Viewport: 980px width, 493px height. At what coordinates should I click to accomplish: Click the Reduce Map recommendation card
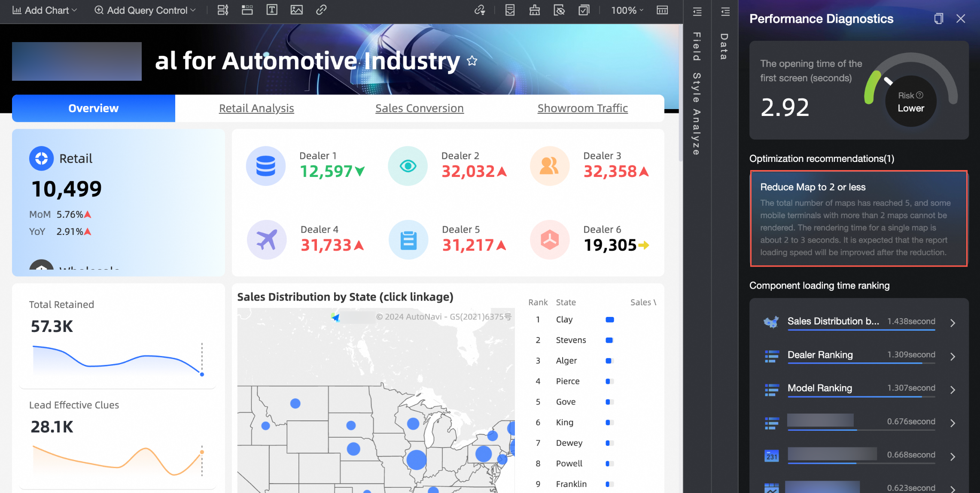pos(858,219)
